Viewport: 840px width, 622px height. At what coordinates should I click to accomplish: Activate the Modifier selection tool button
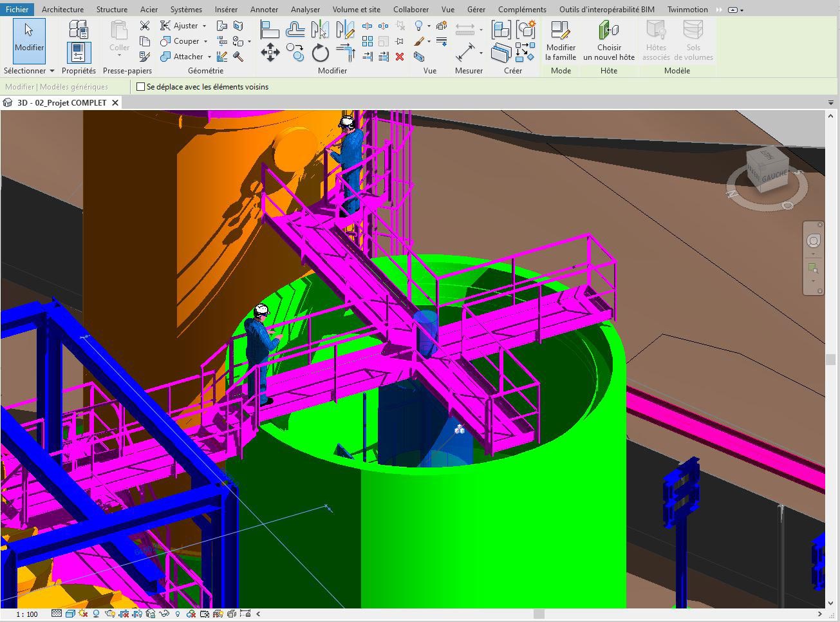click(29, 40)
